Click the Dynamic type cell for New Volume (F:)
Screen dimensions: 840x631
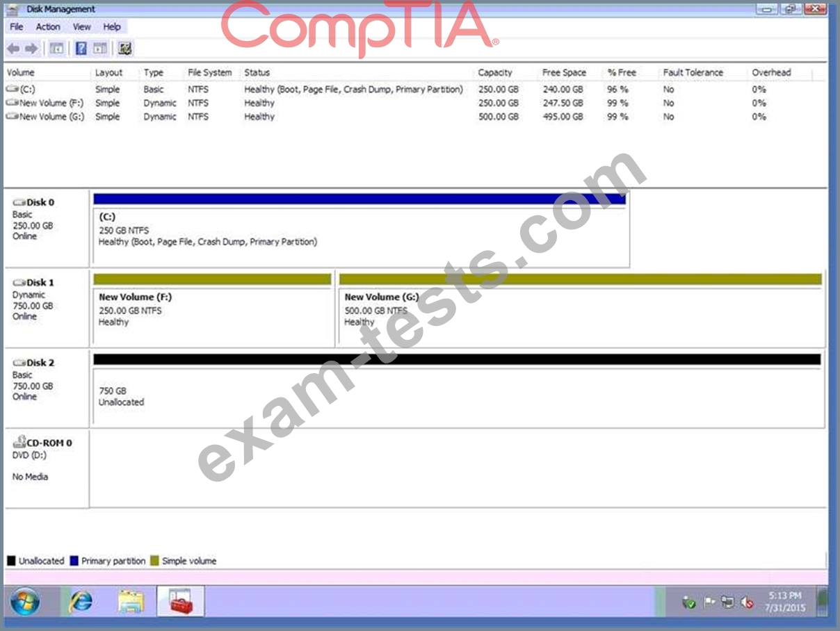(160, 103)
